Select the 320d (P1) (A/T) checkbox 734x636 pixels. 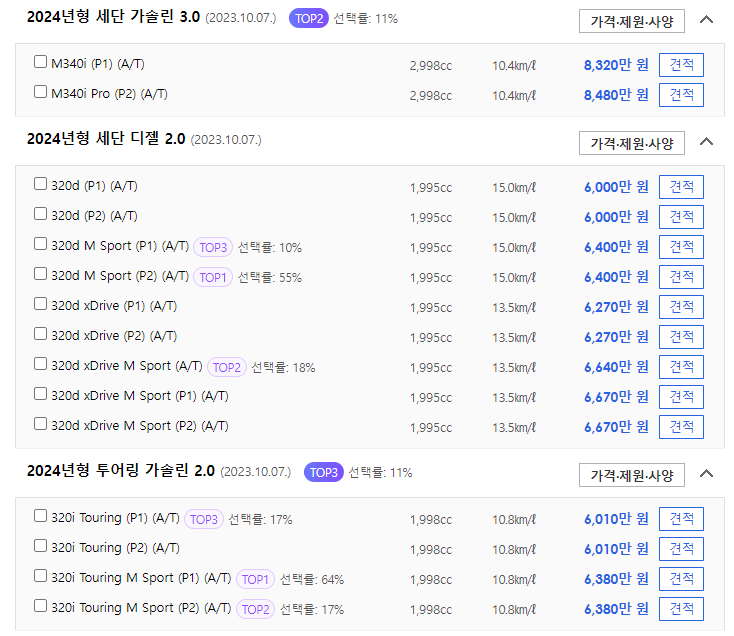click(x=40, y=184)
